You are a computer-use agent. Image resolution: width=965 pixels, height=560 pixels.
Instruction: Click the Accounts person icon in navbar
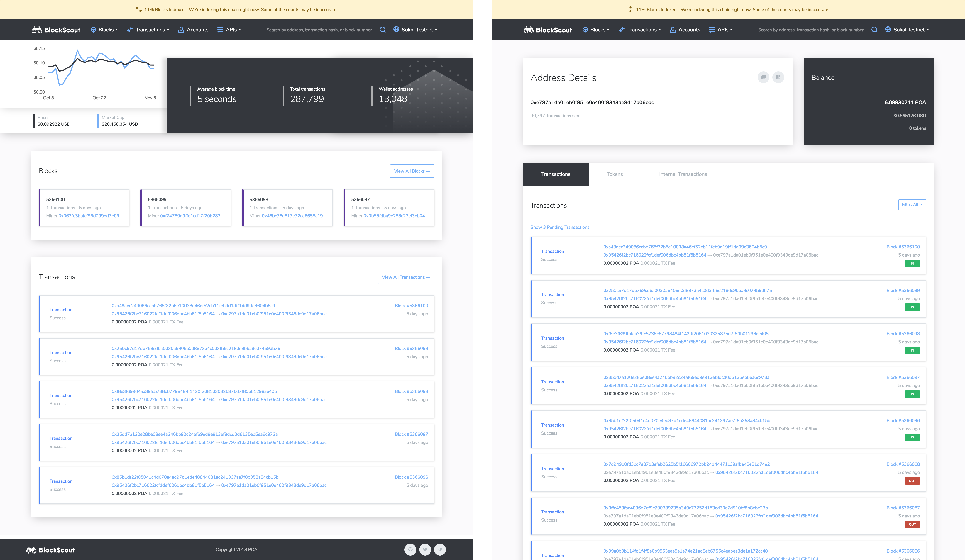[x=181, y=29]
